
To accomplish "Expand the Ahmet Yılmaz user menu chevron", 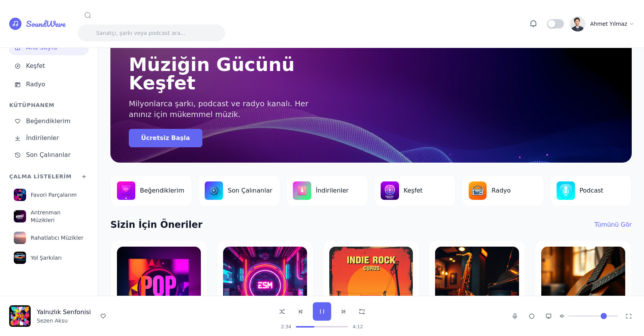I will pyautogui.click(x=632, y=24).
